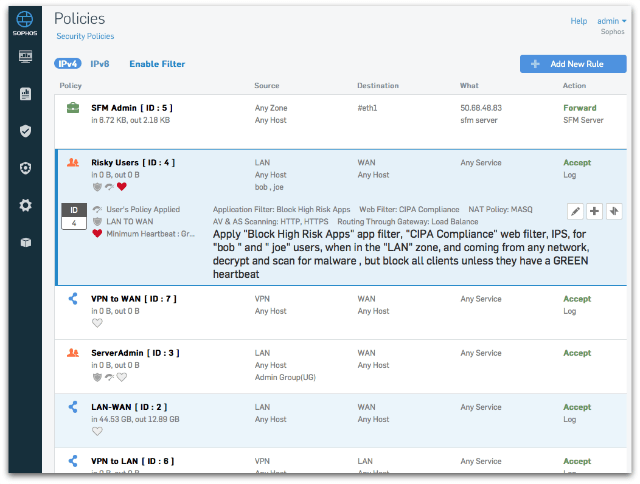The image size is (640, 484).
Task: Switch to the IPv6 view
Action: tap(100, 64)
